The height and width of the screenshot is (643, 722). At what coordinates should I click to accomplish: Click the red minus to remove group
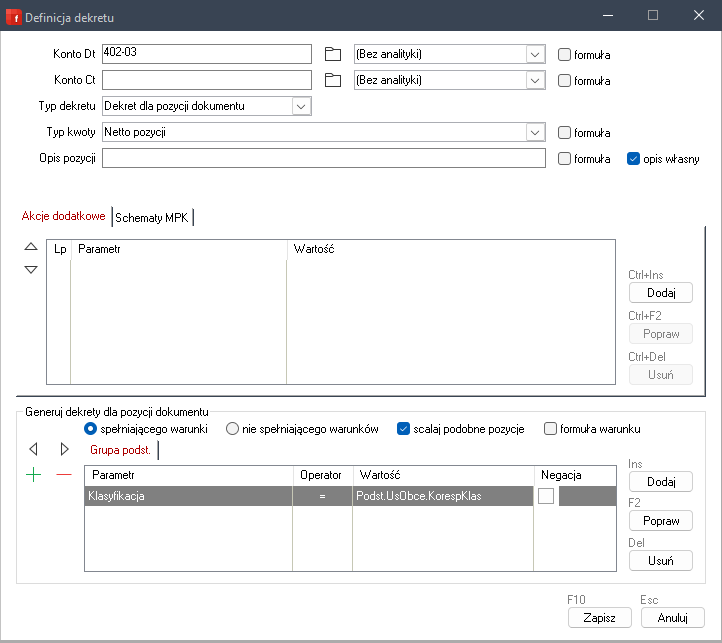[64, 475]
